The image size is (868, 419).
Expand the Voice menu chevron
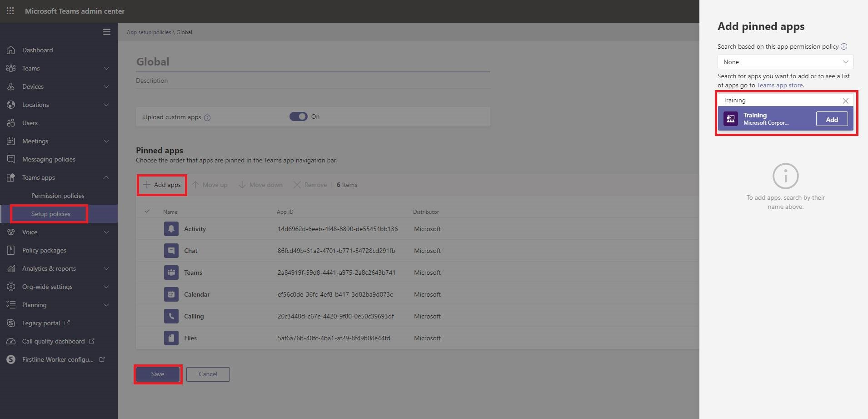coord(106,232)
